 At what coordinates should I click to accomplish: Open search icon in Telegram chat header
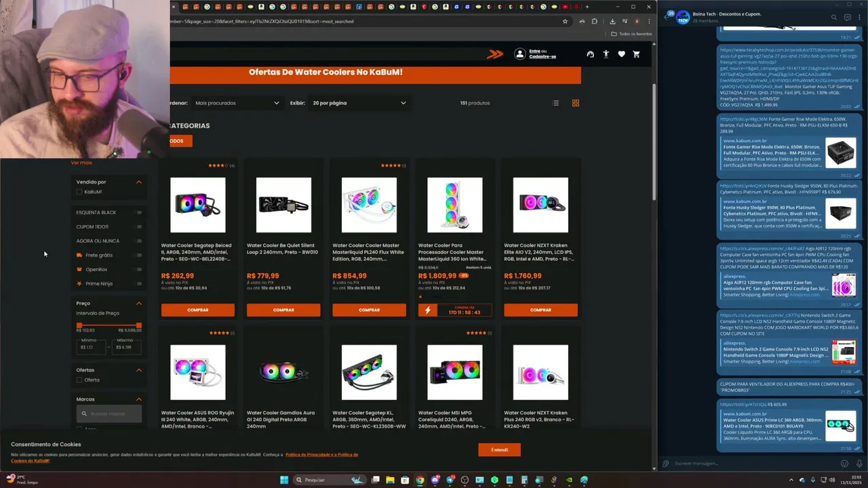[x=835, y=17]
